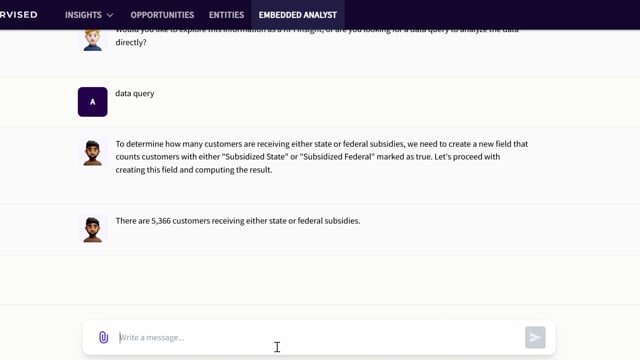Open the INSIGHTS menu
The width and height of the screenshot is (640, 360).
(x=83, y=15)
